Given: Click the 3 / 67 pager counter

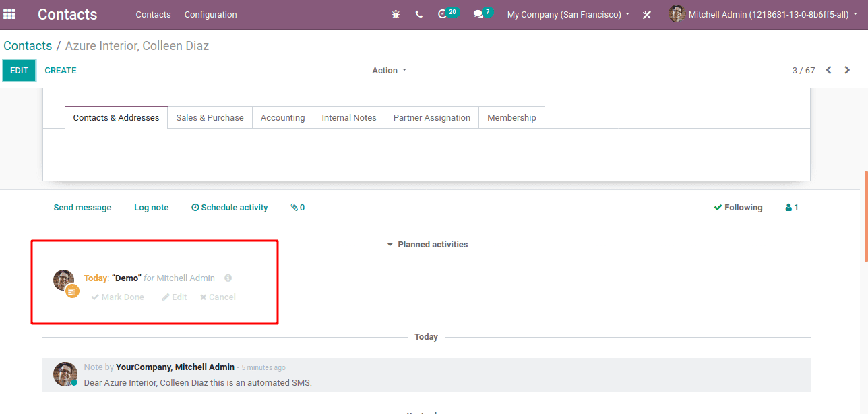Looking at the screenshot, I should click(x=803, y=70).
